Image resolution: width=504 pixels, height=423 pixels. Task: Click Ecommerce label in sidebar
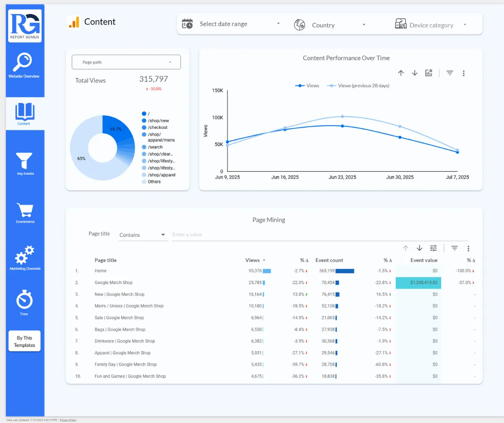pos(25,222)
